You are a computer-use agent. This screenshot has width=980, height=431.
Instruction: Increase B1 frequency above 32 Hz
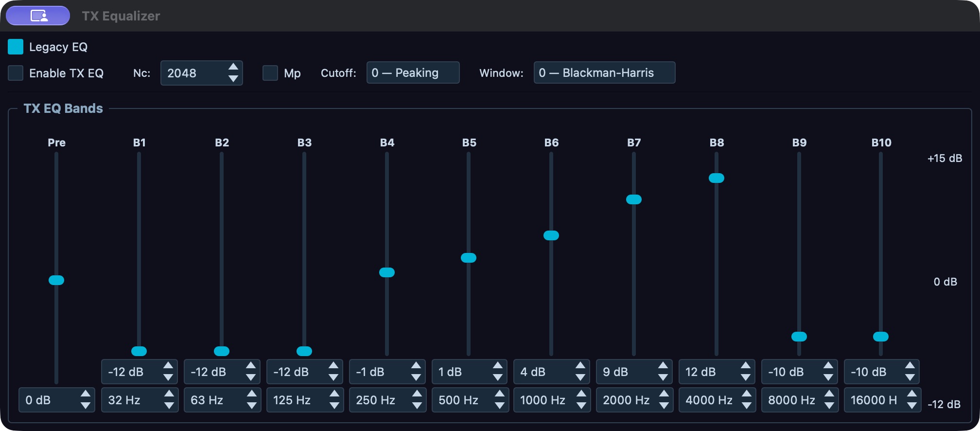point(169,394)
